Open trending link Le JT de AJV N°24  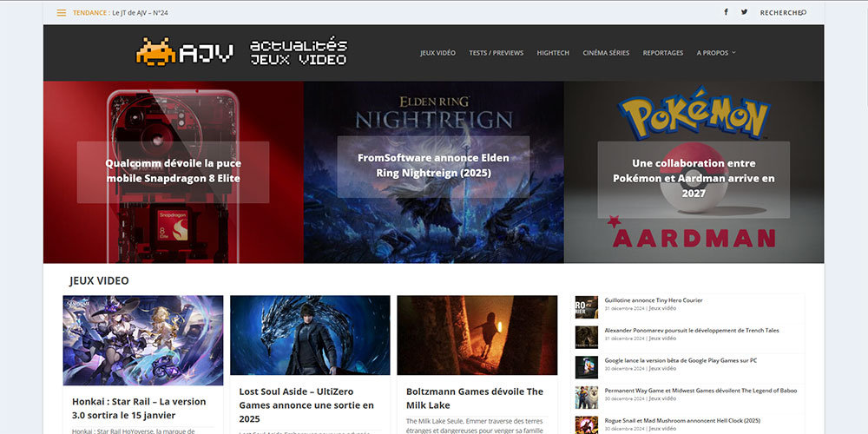[x=140, y=13]
